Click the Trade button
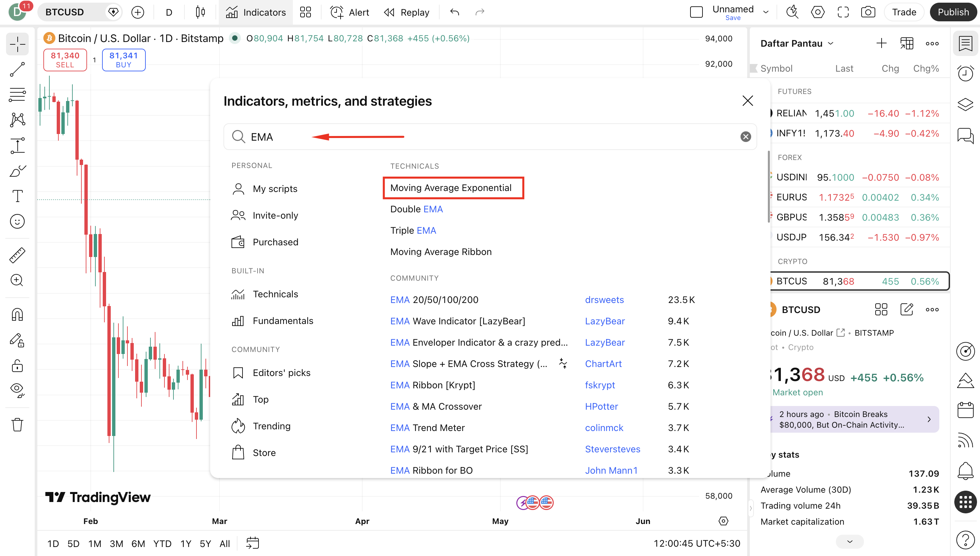 coord(904,12)
